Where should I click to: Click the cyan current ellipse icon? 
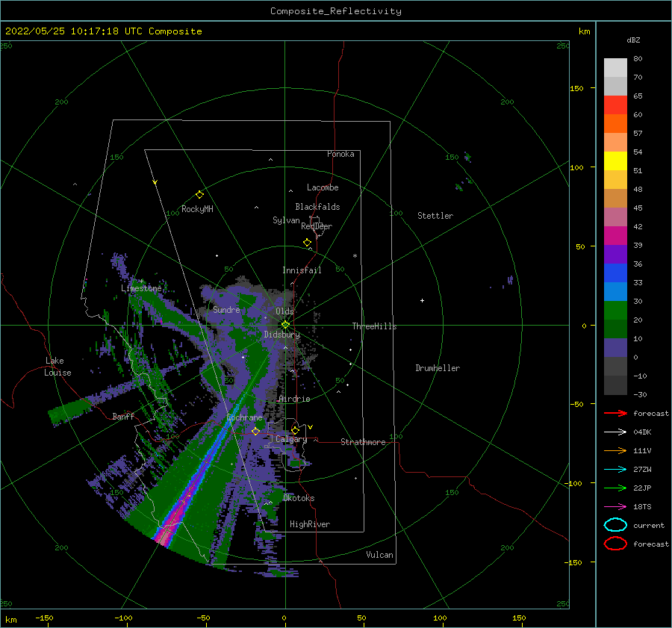coord(615,525)
